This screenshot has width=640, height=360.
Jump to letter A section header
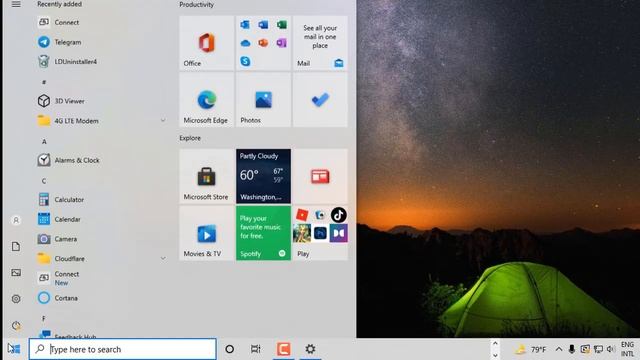tap(44, 142)
